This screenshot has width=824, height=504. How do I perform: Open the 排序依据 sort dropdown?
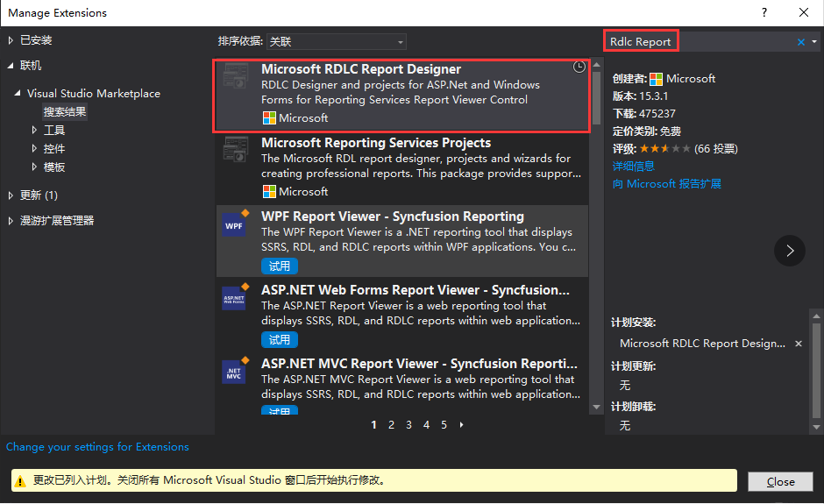[337, 41]
